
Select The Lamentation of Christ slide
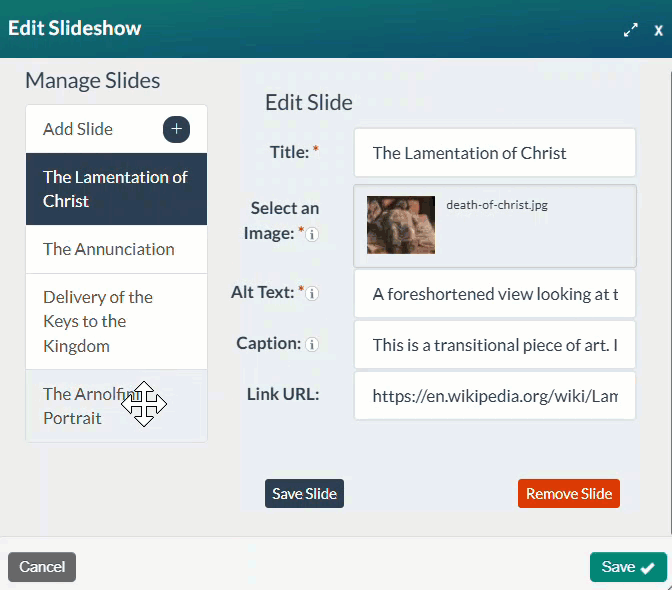tap(116, 189)
